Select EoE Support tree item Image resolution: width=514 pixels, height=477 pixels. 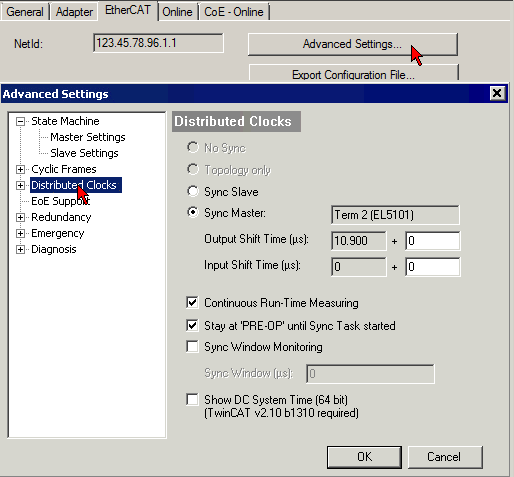(x=60, y=201)
